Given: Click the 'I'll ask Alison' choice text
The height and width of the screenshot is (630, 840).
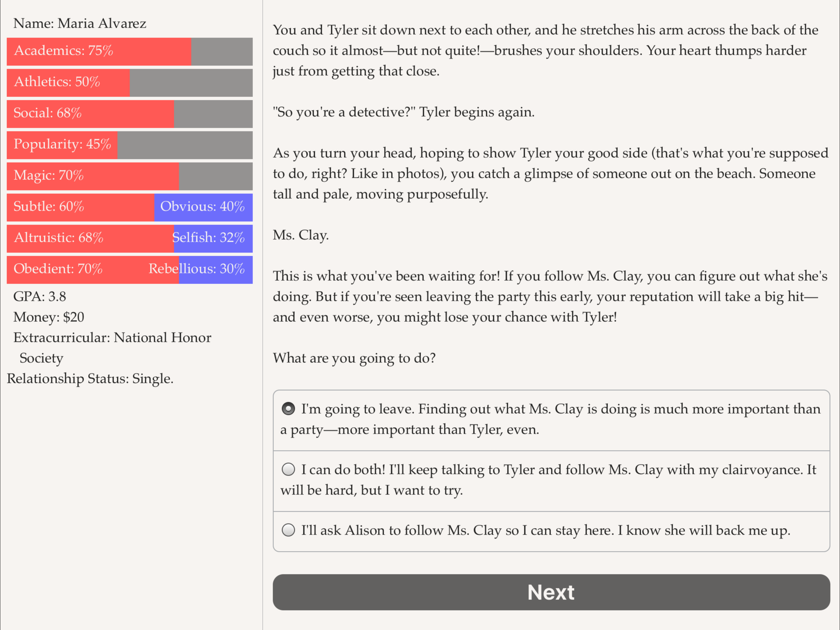Looking at the screenshot, I should pos(546,530).
